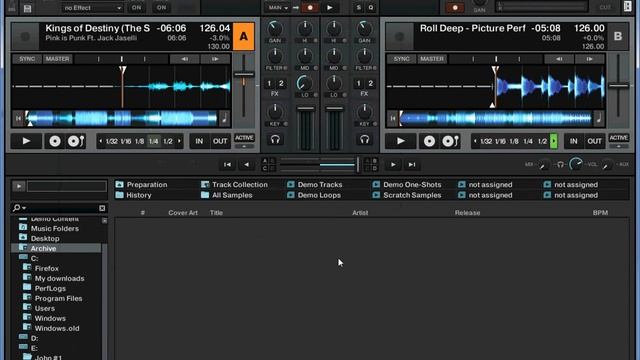The height and width of the screenshot is (360, 640).
Task: Enable FX unit 1 on Deck A
Action: pyautogui.click(x=269, y=84)
